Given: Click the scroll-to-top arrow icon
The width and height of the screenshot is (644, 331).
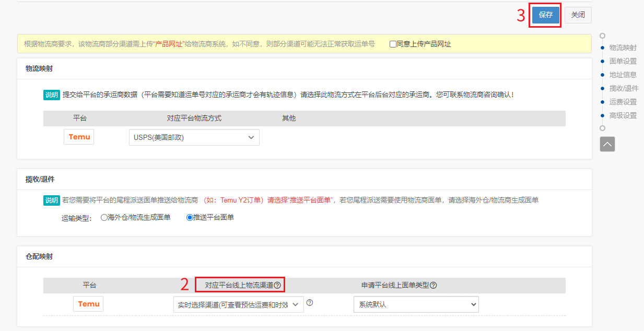Looking at the screenshot, I should tap(607, 144).
